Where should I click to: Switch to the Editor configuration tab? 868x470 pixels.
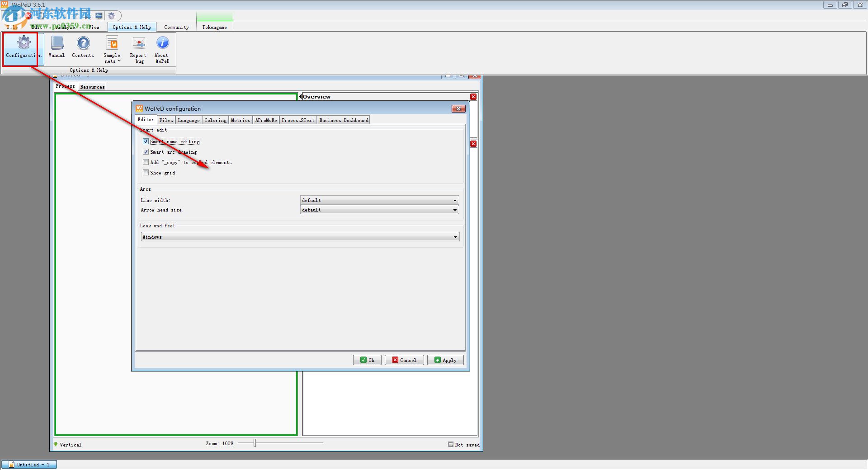click(146, 120)
